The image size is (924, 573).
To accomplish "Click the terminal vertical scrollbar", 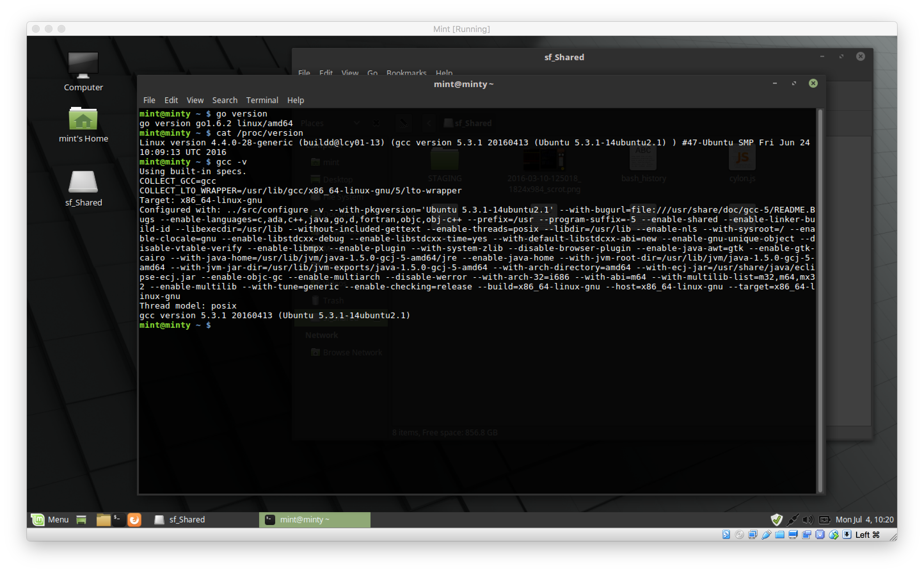I will tap(820, 301).
